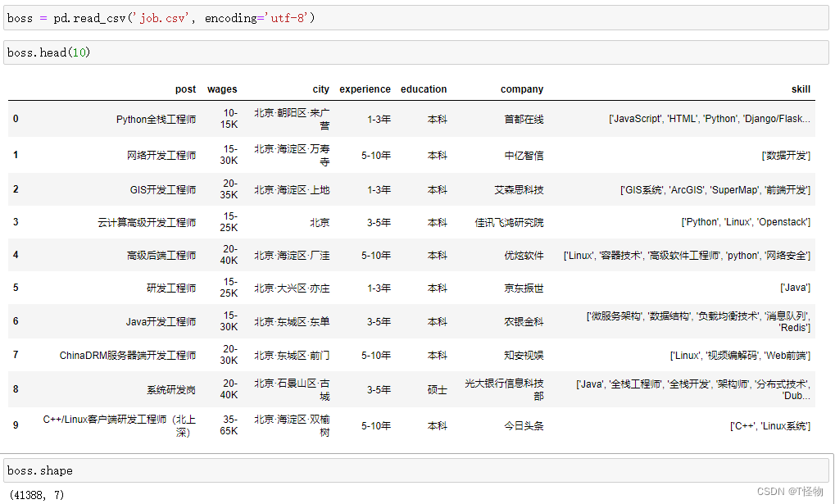This screenshot has width=835, height=504.
Task: Click the boss.head(10) code cell
Action: (x=416, y=52)
